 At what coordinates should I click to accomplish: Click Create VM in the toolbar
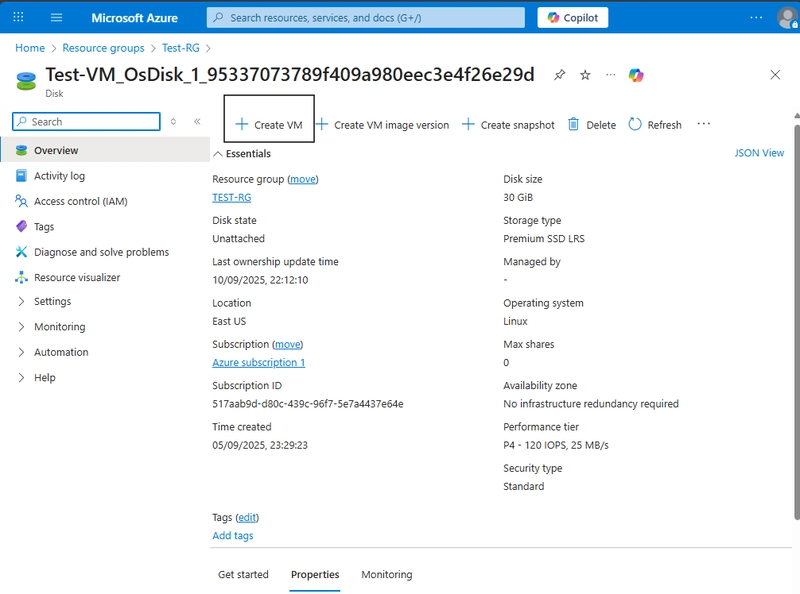point(269,125)
